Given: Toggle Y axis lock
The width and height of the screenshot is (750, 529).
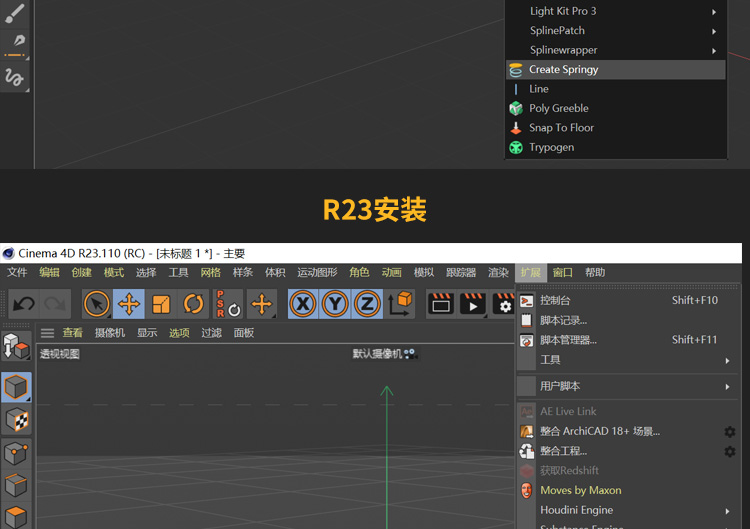Looking at the screenshot, I should click(335, 304).
